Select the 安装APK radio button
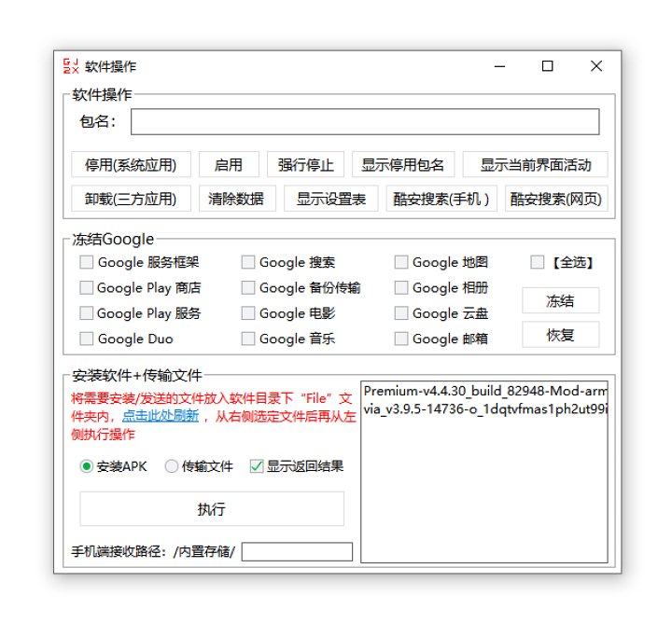Viewport: 672px width, 623px height. [x=87, y=466]
